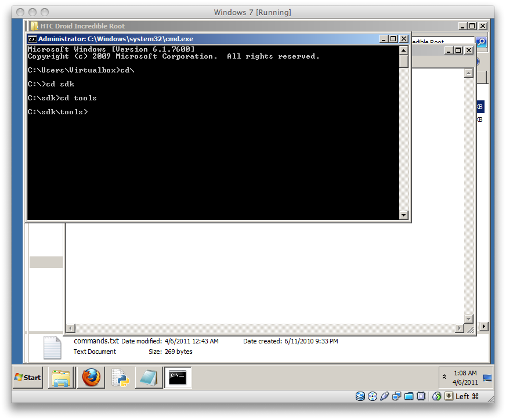The image size is (506, 420).
Task: Click the Date created value 6/11/2010 9:33 PM
Action: click(x=311, y=341)
